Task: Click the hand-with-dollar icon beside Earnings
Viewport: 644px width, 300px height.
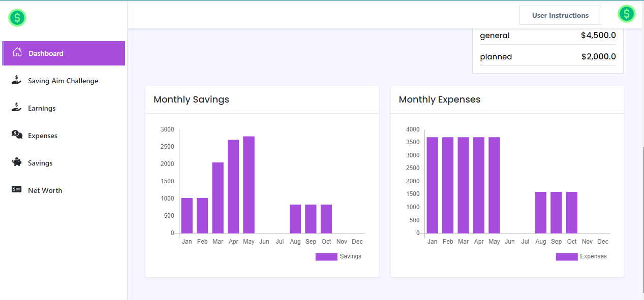Action: (17, 108)
